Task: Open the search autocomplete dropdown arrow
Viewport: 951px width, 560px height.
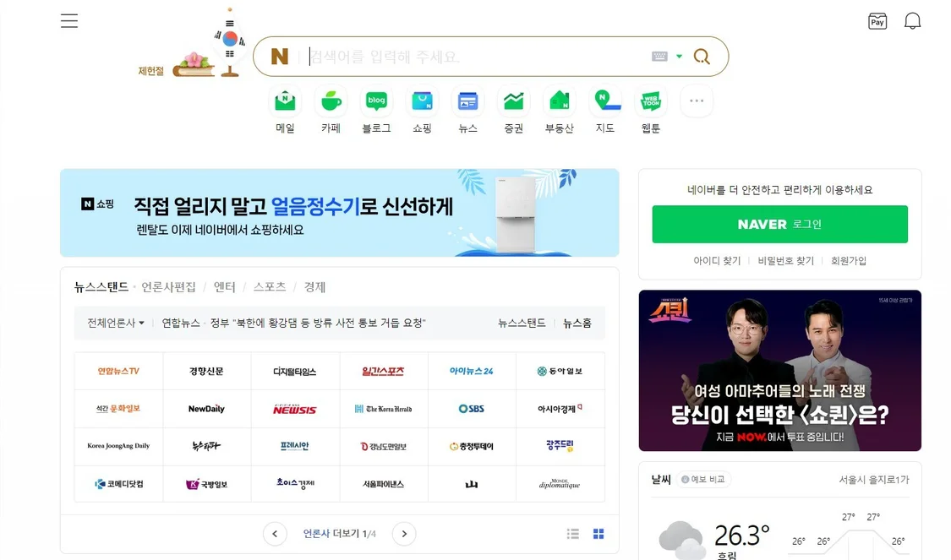Action: coord(680,57)
